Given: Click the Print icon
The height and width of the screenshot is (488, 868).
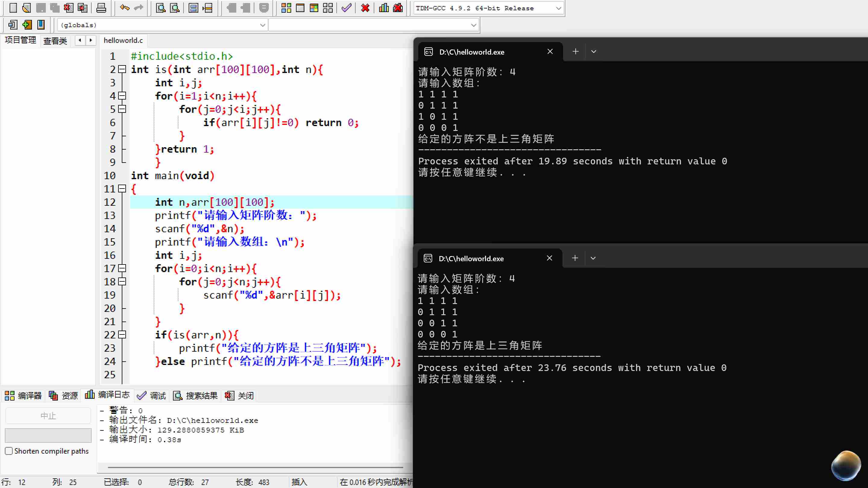Looking at the screenshot, I should 101,8.
